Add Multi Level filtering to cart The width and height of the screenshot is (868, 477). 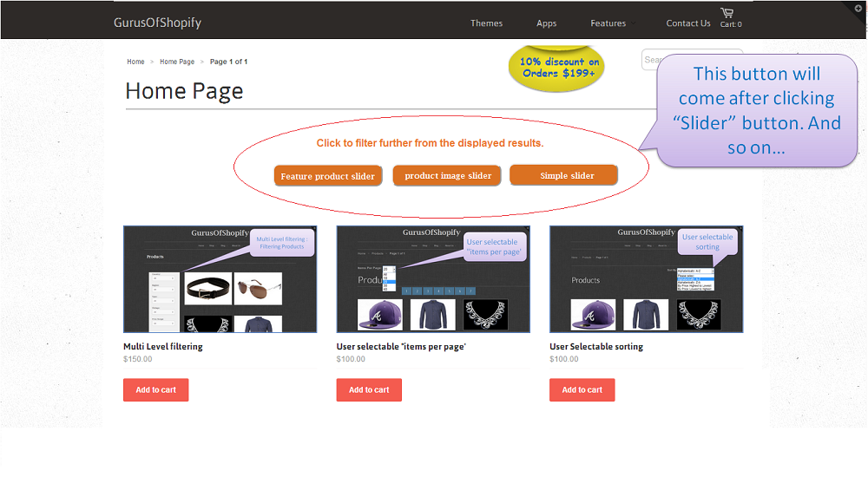(x=155, y=390)
